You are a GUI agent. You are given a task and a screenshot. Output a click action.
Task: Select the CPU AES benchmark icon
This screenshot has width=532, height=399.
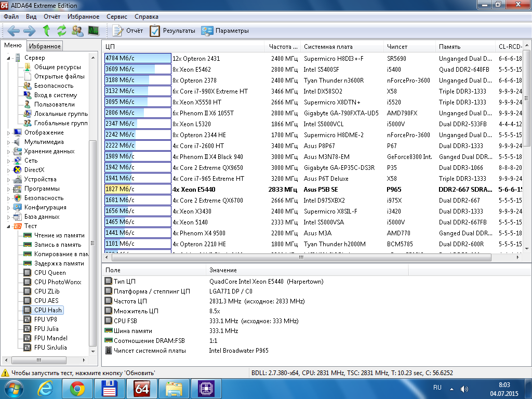(28, 301)
